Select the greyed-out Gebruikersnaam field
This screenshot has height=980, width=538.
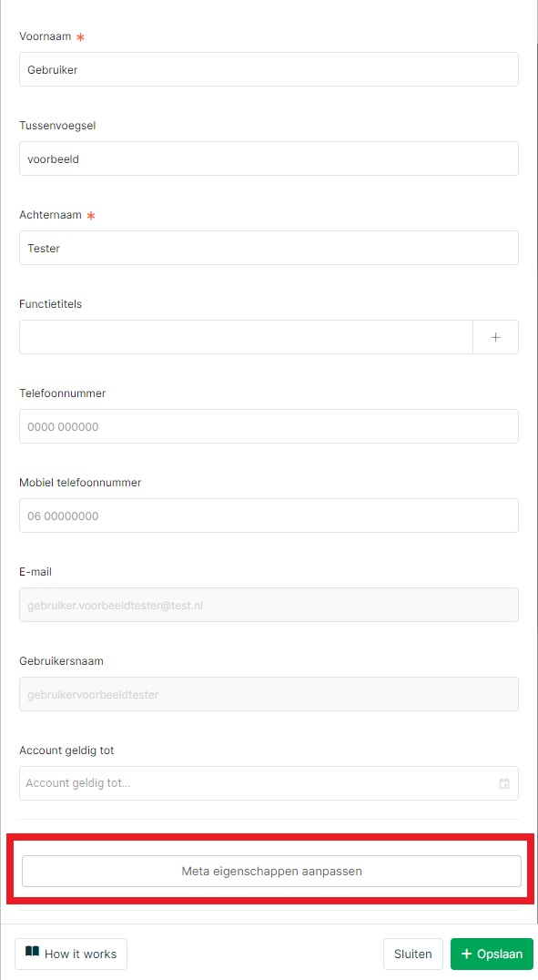(x=269, y=694)
